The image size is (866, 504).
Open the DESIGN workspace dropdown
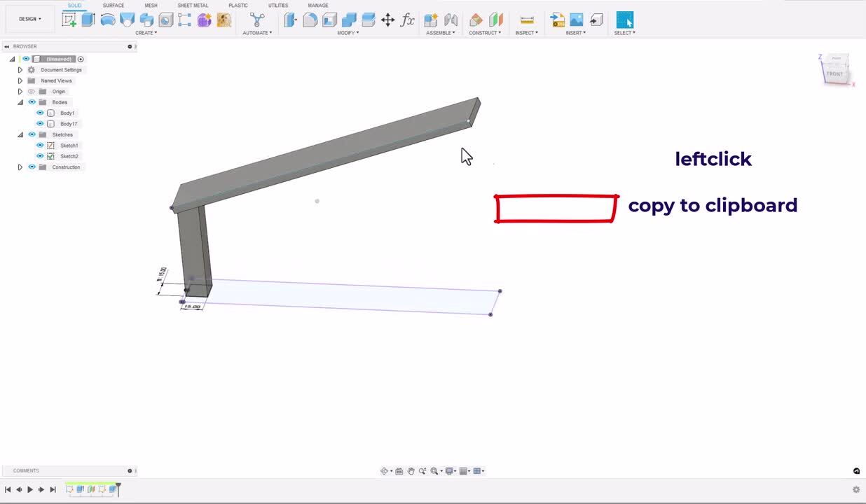[29, 19]
